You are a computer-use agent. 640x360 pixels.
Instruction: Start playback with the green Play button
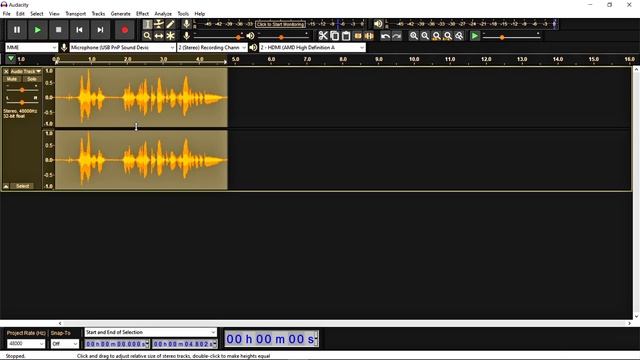point(38,30)
